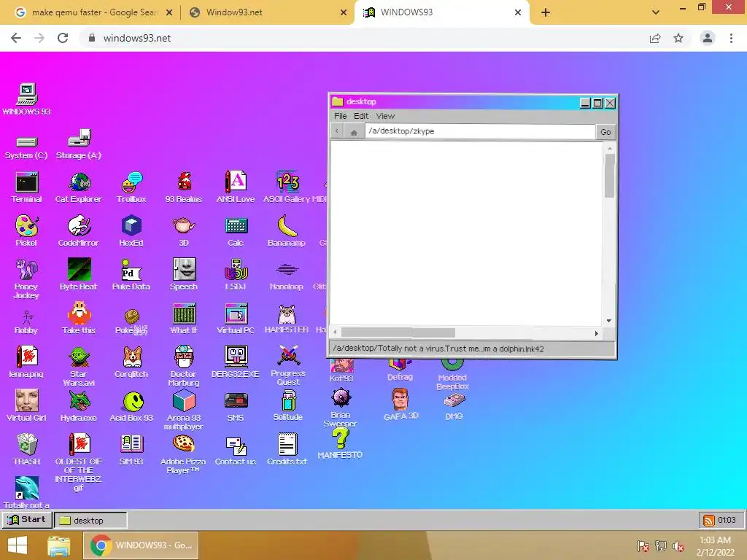This screenshot has width=747, height=560.
Task: Open the 3D teapot icon
Action: click(184, 230)
